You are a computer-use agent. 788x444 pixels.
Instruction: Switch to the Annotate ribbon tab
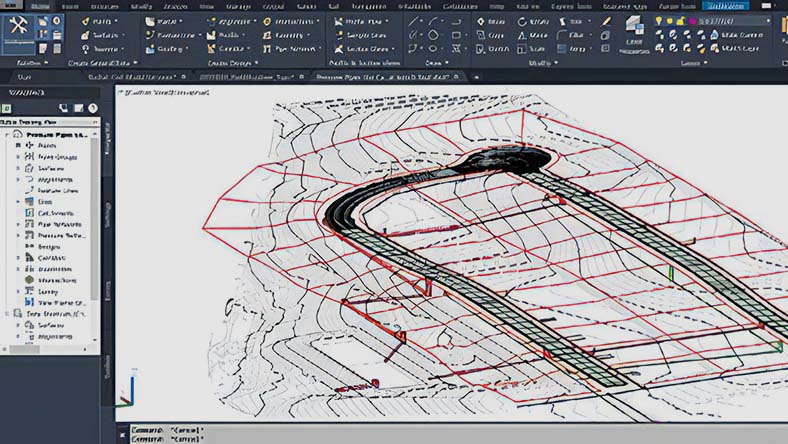point(105,7)
